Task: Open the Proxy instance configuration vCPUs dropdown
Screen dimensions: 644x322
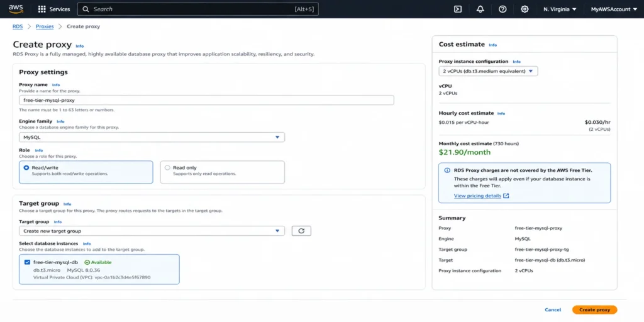Action: coord(488,71)
